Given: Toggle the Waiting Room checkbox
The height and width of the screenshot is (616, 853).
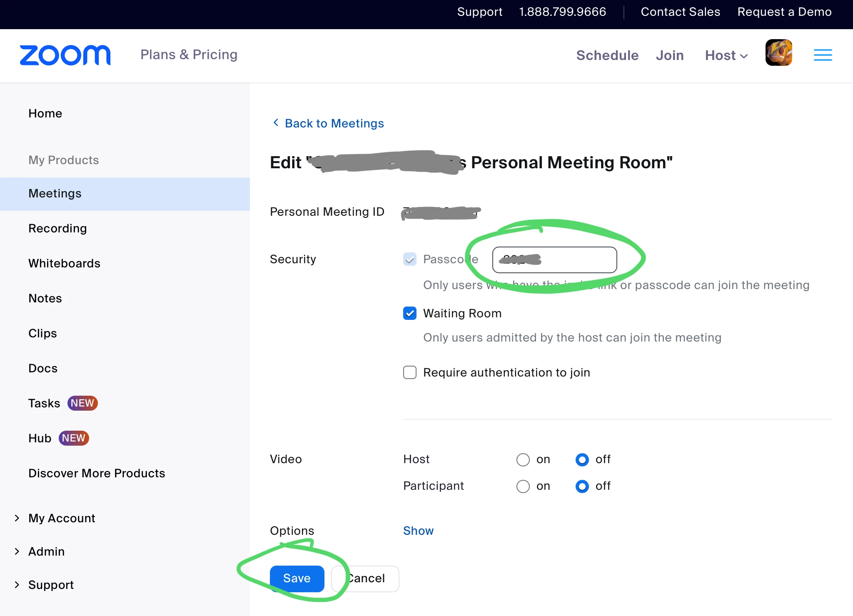Looking at the screenshot, I should [x=410, y=313].
